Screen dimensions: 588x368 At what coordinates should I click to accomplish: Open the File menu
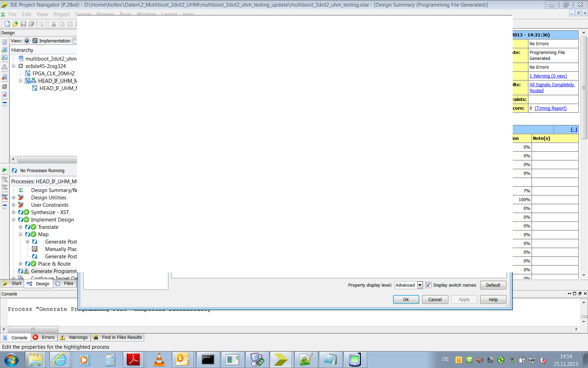coord(12,14)
